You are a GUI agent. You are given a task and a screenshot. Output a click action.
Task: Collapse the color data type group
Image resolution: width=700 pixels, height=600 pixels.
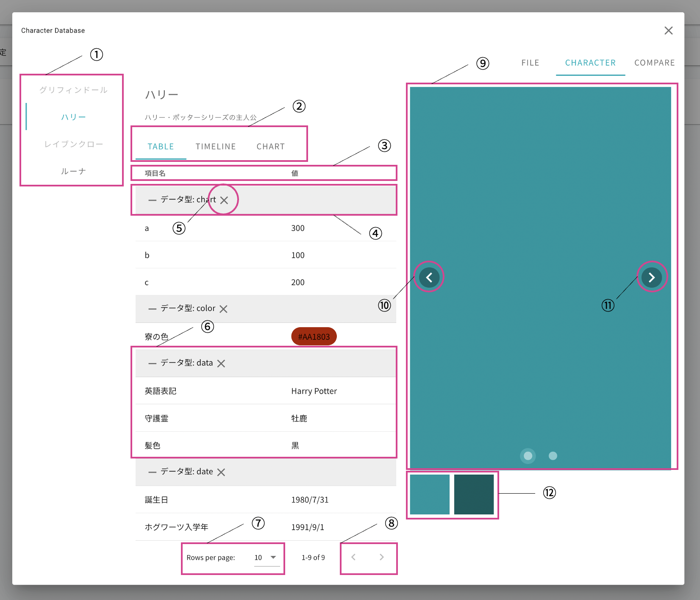tap(152, 309)
